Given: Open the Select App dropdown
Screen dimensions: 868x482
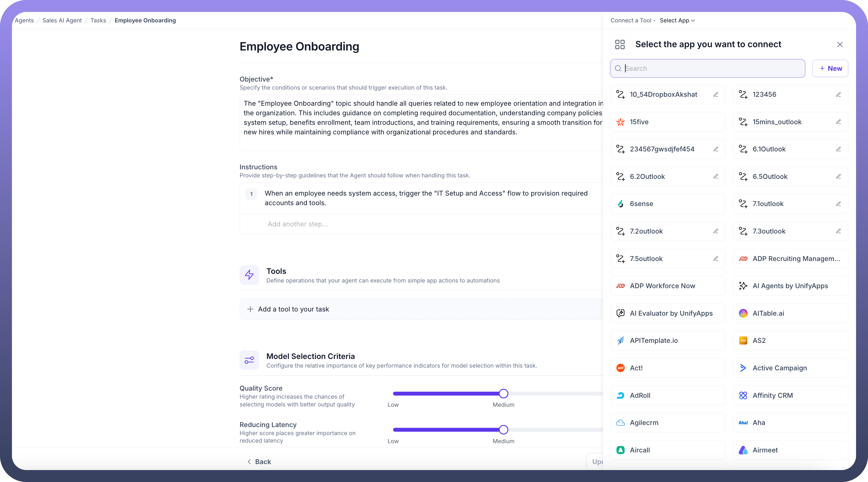Looking at the screenshot, I should tap(677, 21).
